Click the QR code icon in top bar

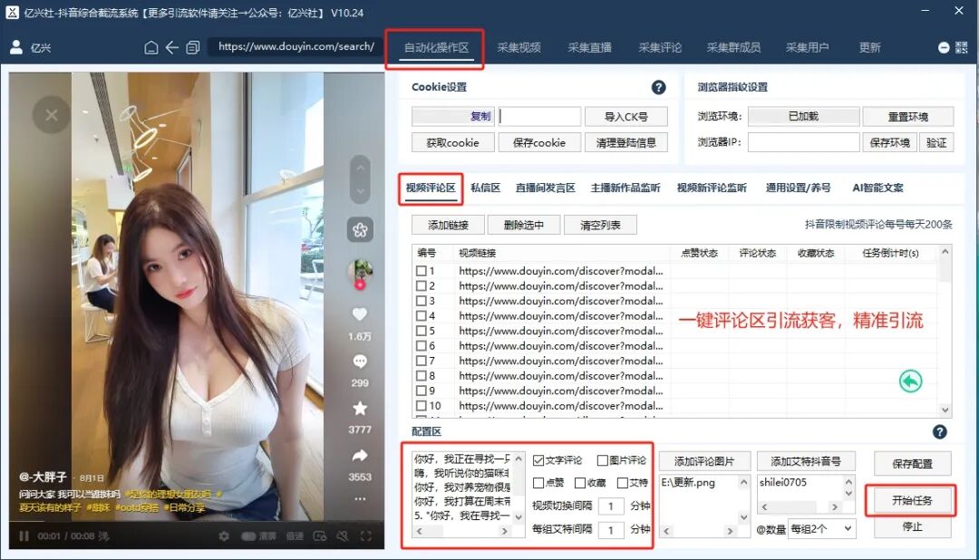click(x=962, y=47)
